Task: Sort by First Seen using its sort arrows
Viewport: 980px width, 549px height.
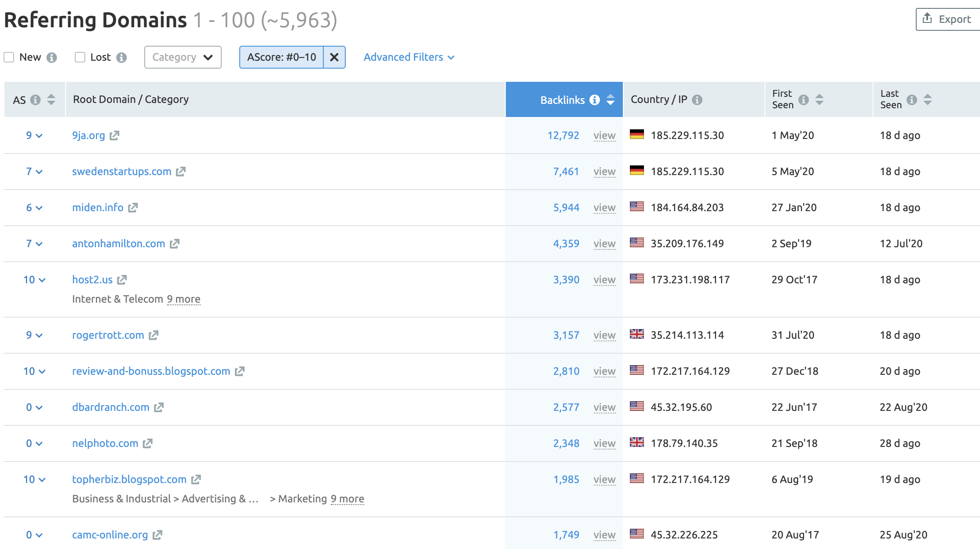Action: (x=819, y=99)
